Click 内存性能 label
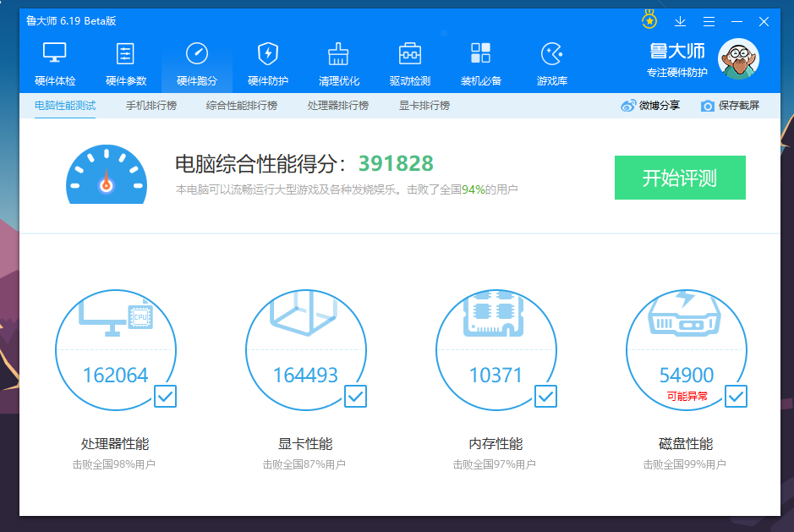Viewport: 794px width, 532px height. pyautogui.click(x=496, y=444)
